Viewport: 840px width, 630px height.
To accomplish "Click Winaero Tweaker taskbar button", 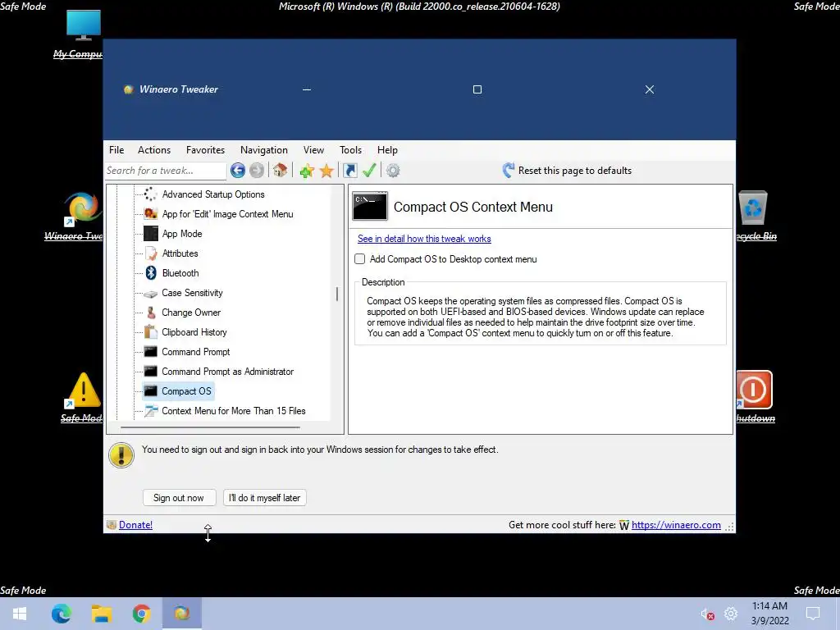I will pyautogui.click(x=181, y=613).
